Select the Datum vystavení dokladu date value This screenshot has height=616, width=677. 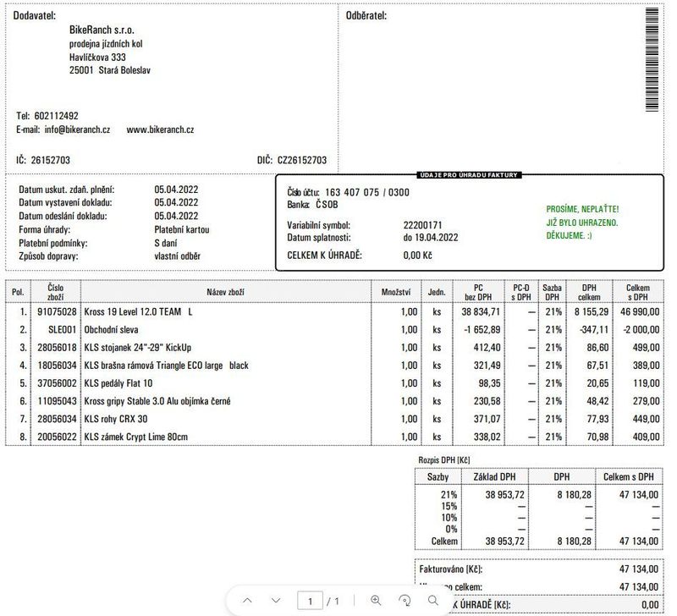(176, 202)
